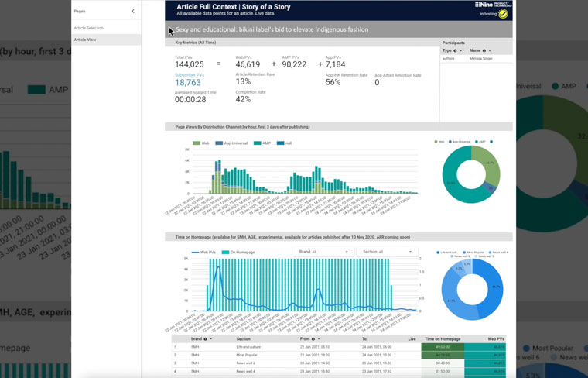The height and width of the screenshot is (378, 588).
Task: Click the yellow in-testing checkmark badge
Action: pyautogui.click(x=503, y=14)
